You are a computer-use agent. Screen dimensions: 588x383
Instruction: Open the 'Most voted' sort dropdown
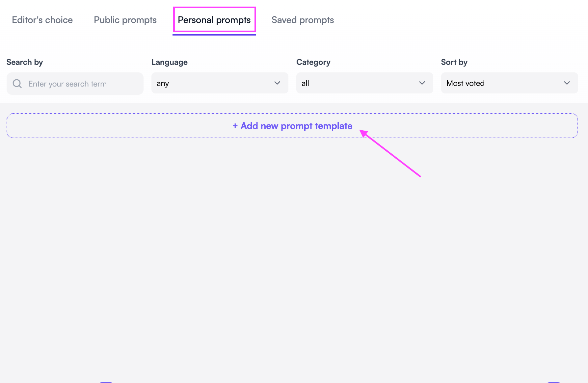coord(509,83)
